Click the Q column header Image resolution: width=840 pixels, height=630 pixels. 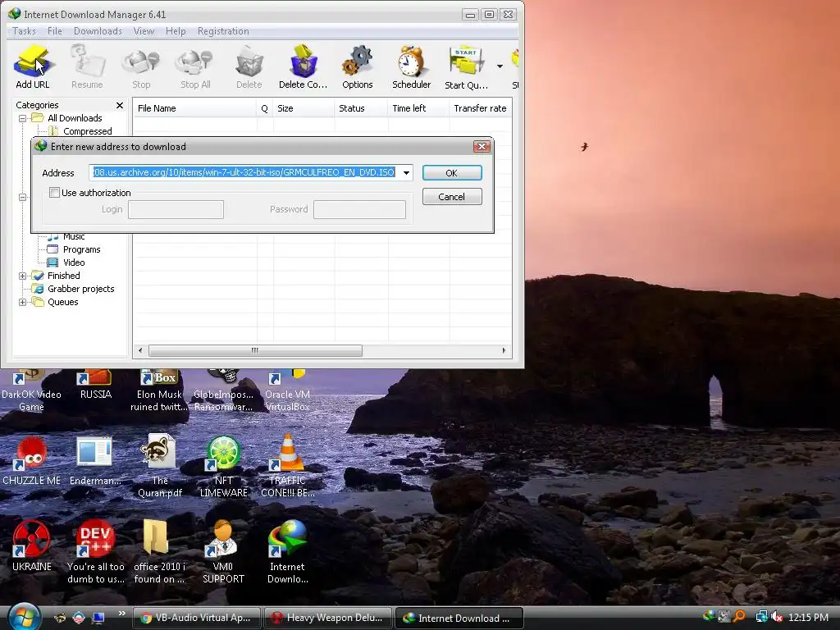tap(265, 108)
